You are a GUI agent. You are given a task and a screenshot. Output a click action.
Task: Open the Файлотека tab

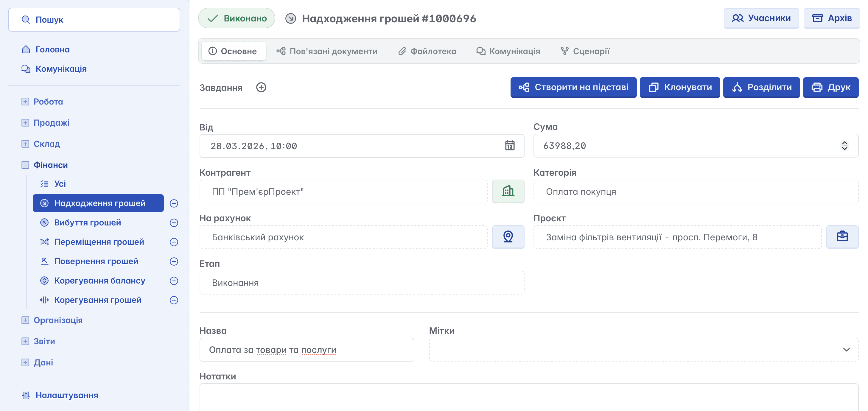(427, 51)
